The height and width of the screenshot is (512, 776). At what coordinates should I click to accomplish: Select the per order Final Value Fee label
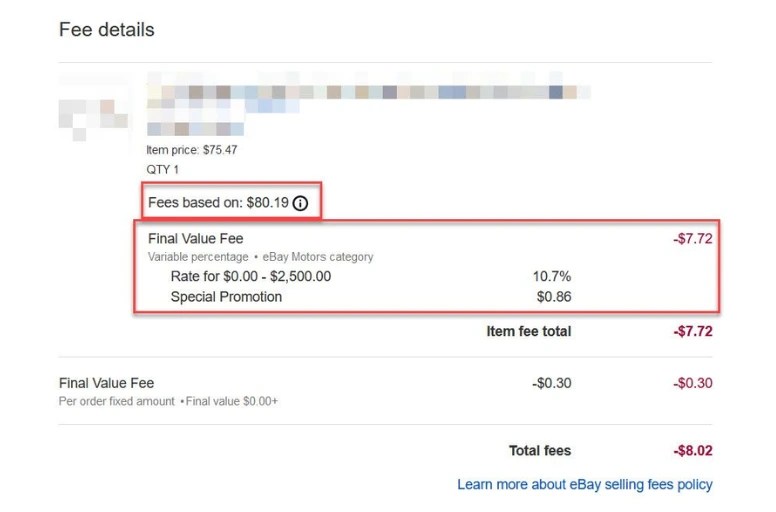(x=106, y=383)
